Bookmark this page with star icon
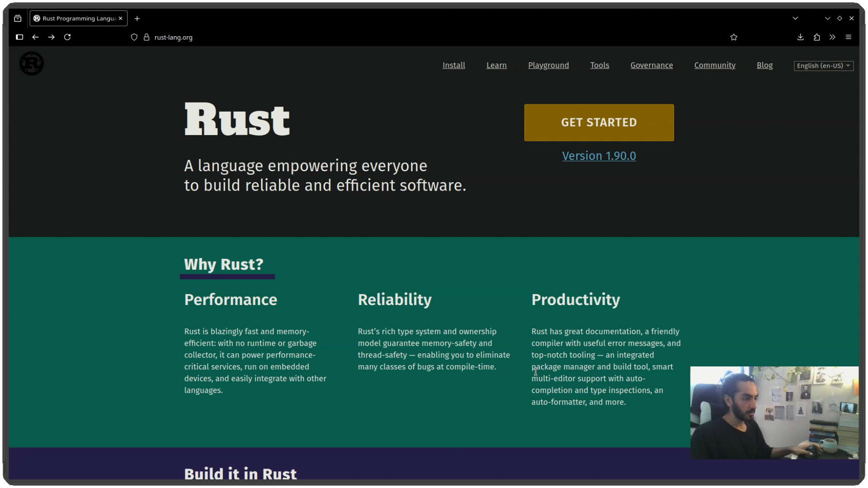This screenshot has height=488, width=868. 734,37
